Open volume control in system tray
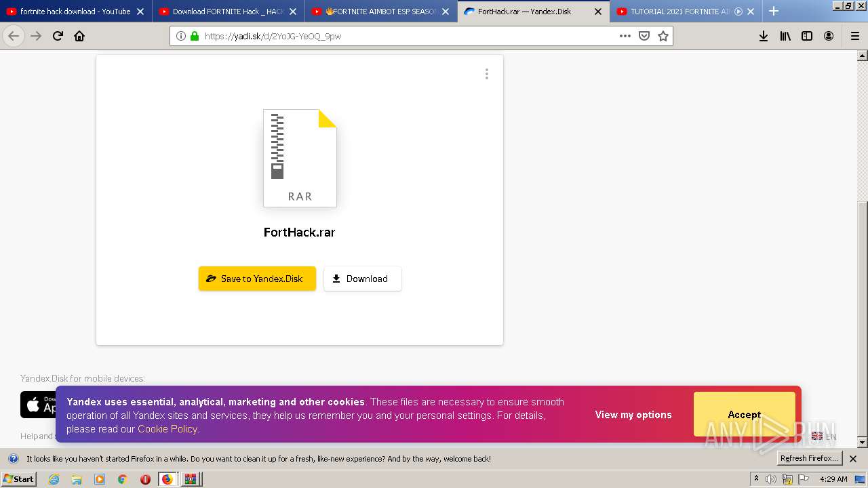The height and width of the screenshot is (488, 868). [771, 479]
